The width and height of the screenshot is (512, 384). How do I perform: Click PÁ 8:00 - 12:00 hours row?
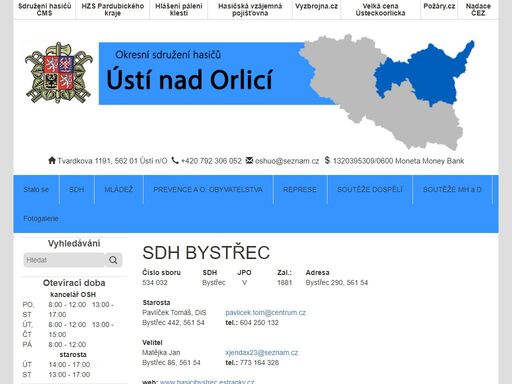[x=54, y=344]
